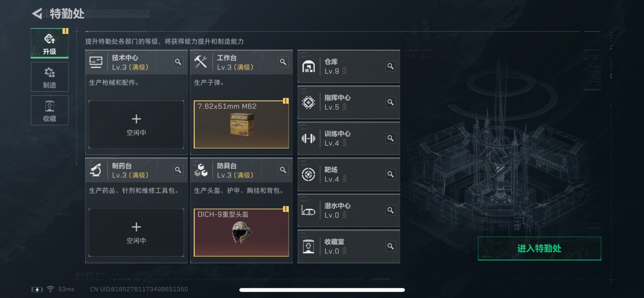Open magnifier details for 技术中心
The width and height of the screenshot is (644, 298).
(178, 62)
